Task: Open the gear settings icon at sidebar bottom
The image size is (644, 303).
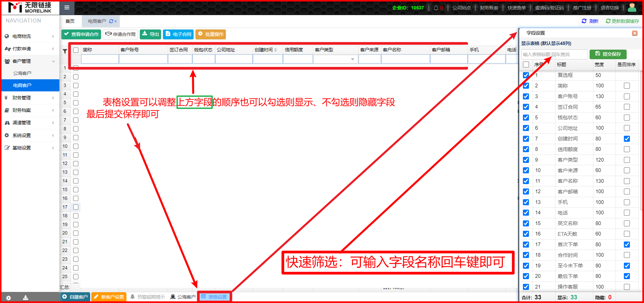Action: [x=9, y=298]
